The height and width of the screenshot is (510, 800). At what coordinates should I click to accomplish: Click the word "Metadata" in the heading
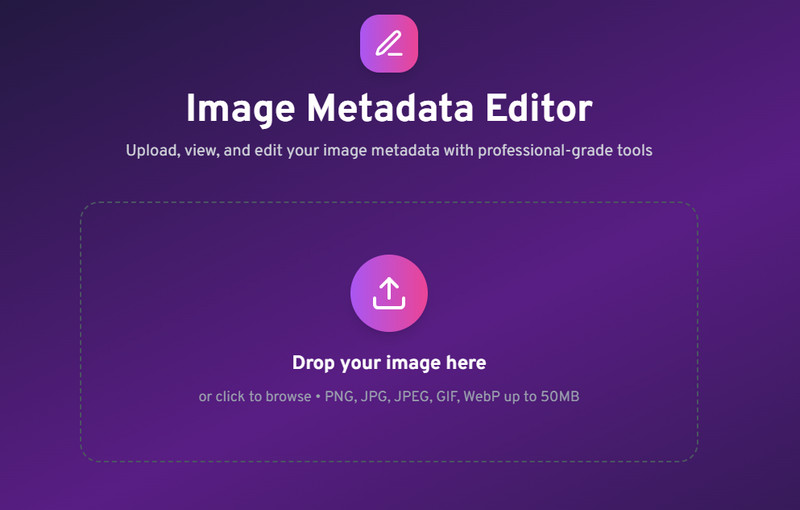390,108
